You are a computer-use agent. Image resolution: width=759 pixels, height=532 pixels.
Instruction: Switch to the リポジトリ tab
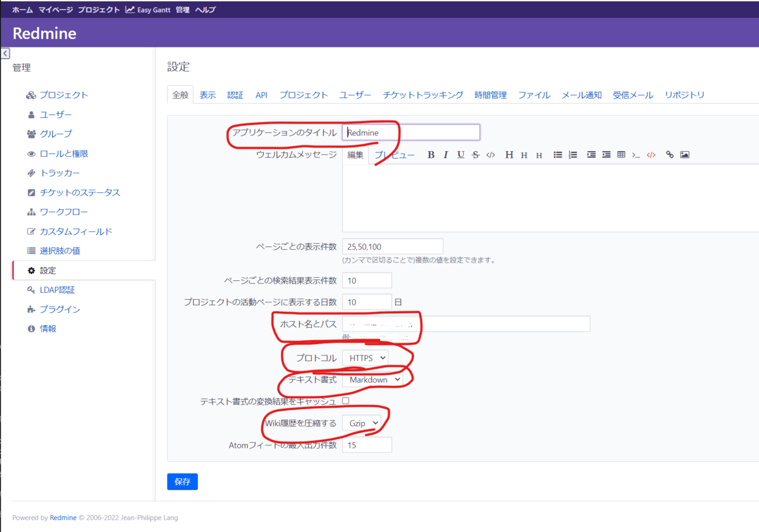pos(684,95)
